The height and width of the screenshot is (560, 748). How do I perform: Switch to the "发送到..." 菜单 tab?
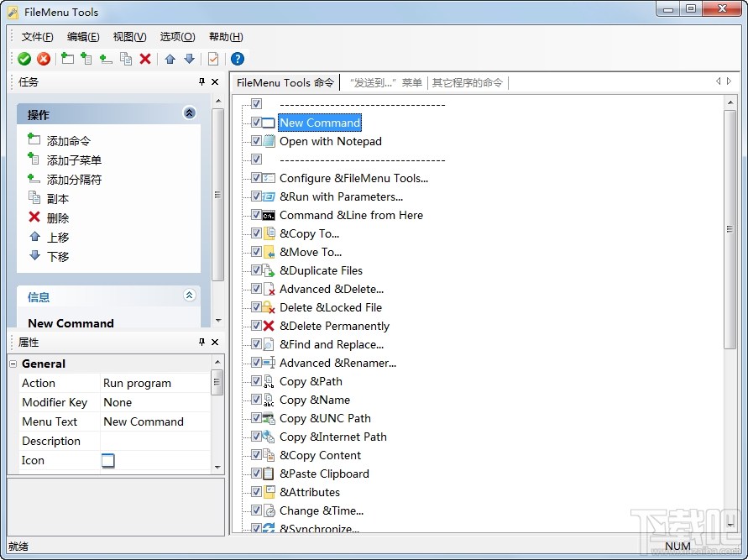385,83
